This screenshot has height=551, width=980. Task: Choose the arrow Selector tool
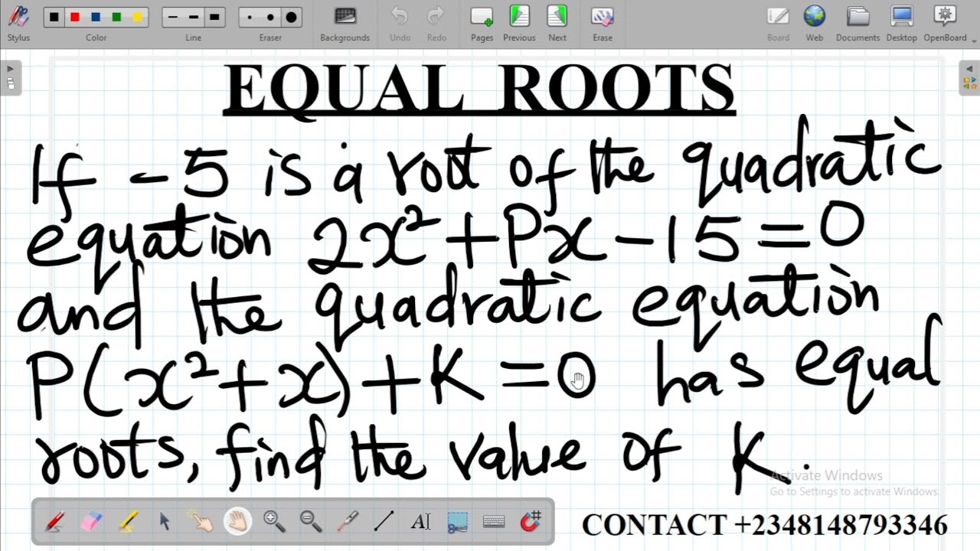pyautogui.click(x=164, y=522)
